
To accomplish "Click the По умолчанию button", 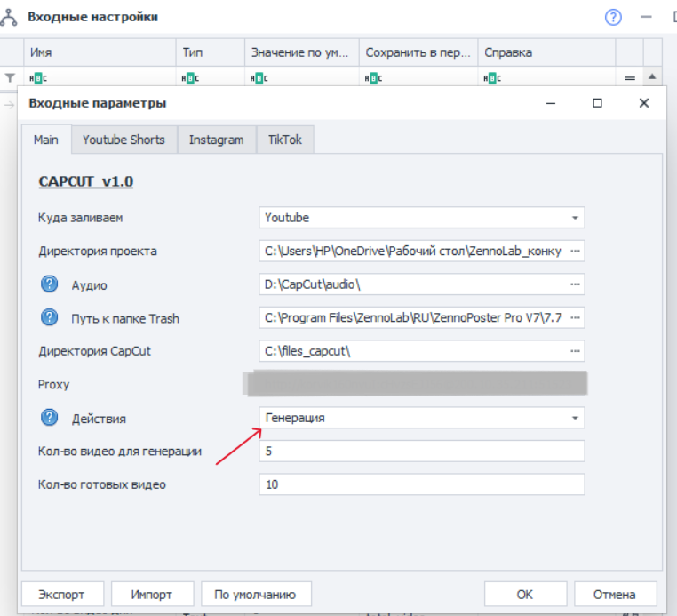I will pos(256,594).
